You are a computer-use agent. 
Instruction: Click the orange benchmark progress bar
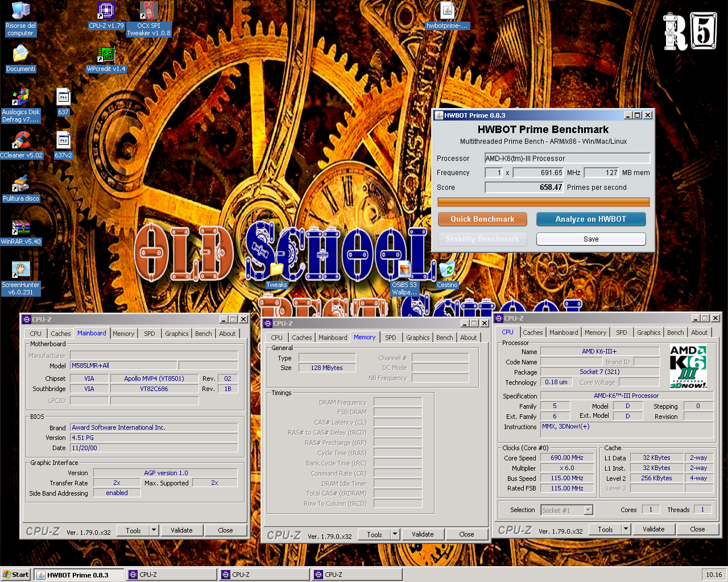pos(543,202)
